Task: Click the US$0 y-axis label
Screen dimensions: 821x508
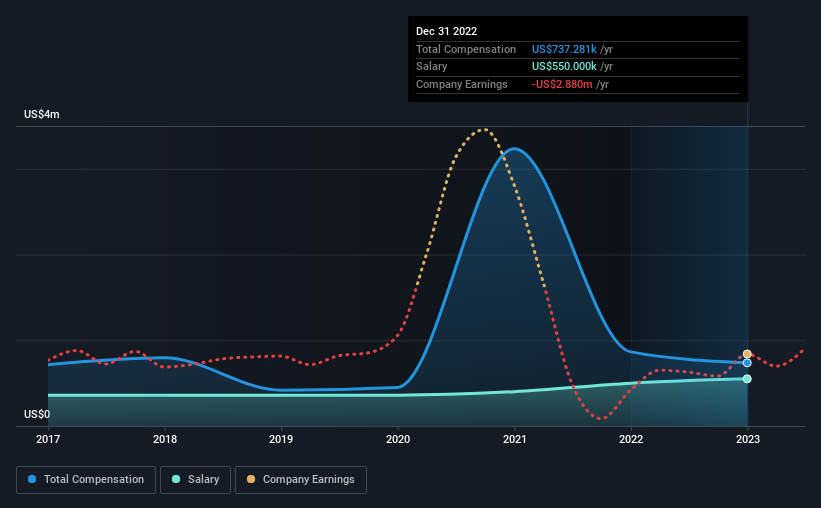Action: pyautogui.click(x=37, y=414)
